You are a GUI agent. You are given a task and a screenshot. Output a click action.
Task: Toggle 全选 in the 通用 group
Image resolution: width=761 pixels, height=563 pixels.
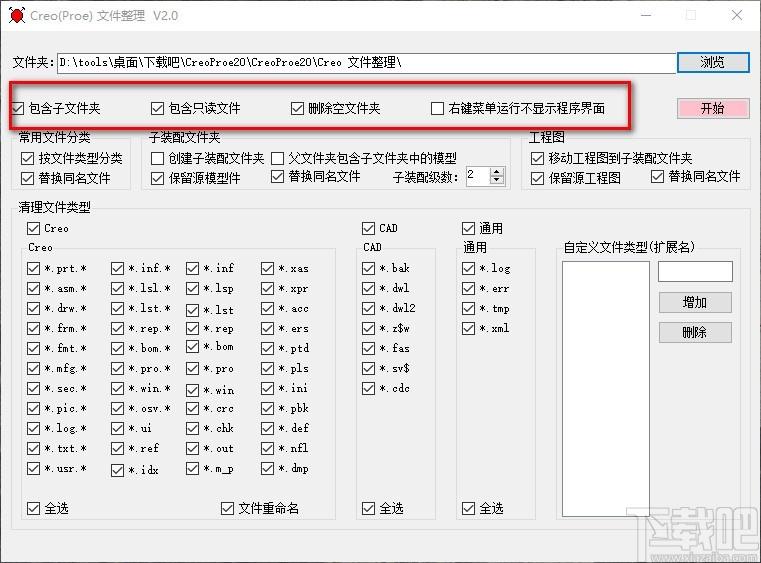tap(468, 508)
